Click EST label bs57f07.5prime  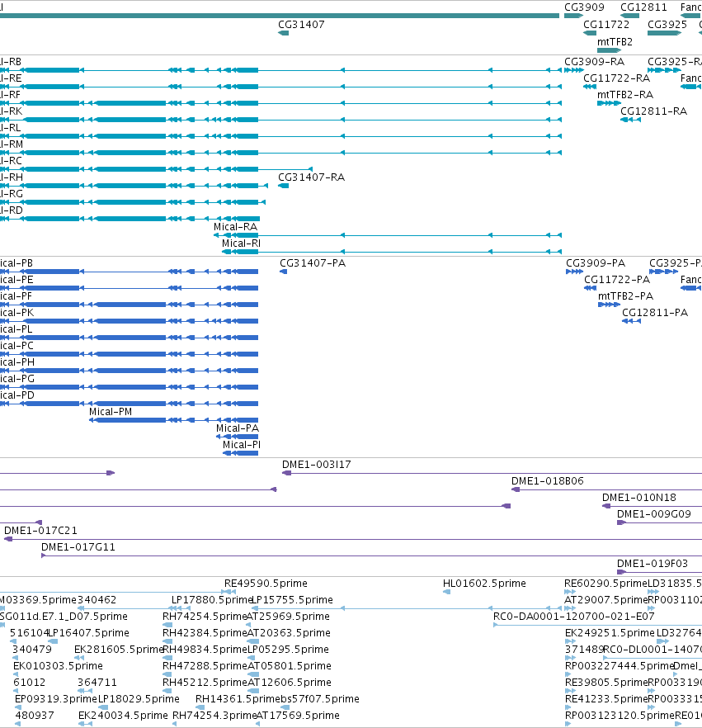click(320, 699)
